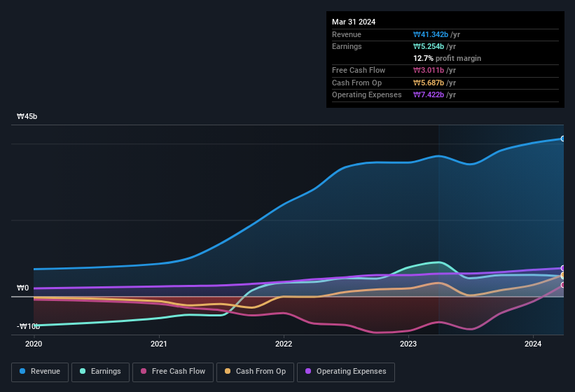Click the 2020 x-axis label
575x392 pixels.
pos(34,344)
